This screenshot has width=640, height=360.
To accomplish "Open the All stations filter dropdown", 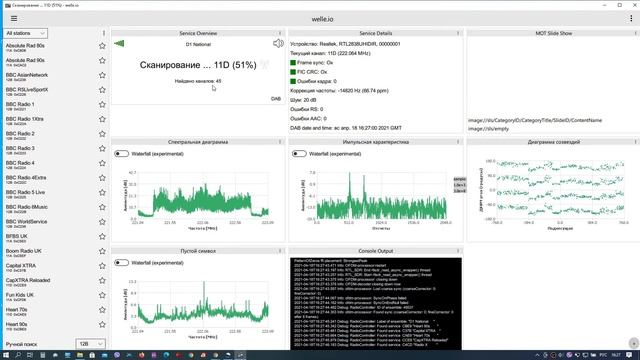I will click(x=25, y=33).
